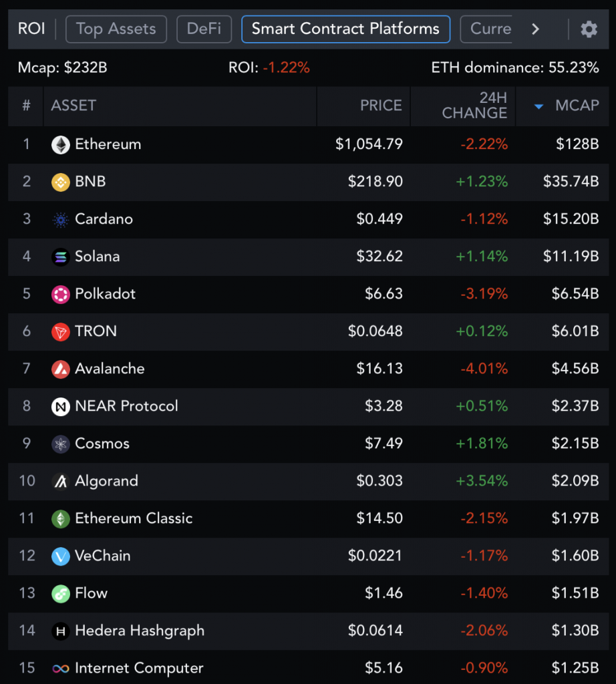This screenshot has width=616, height=684.
Task: Click the Avalanche logo icon
Action: click(x=61, y=369)
